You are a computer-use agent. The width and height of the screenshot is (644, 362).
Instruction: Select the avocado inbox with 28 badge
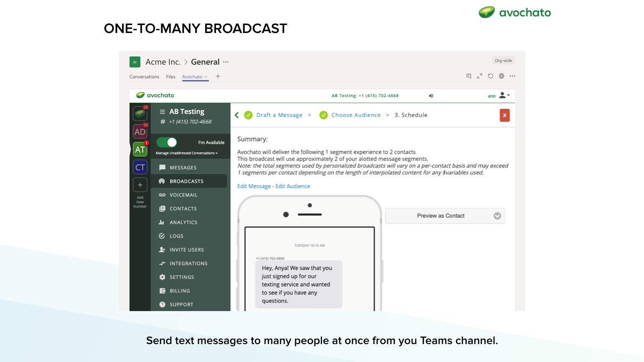[140, 114]
